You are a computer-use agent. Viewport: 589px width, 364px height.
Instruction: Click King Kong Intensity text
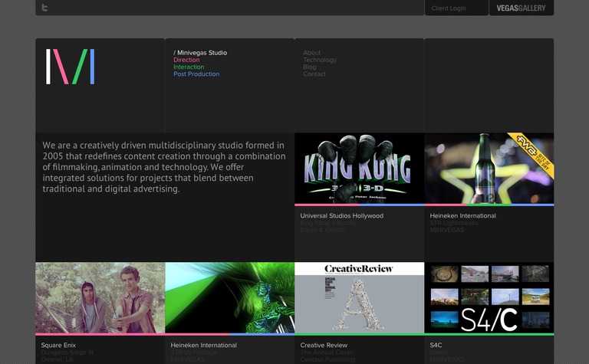(x=328, y=223)
